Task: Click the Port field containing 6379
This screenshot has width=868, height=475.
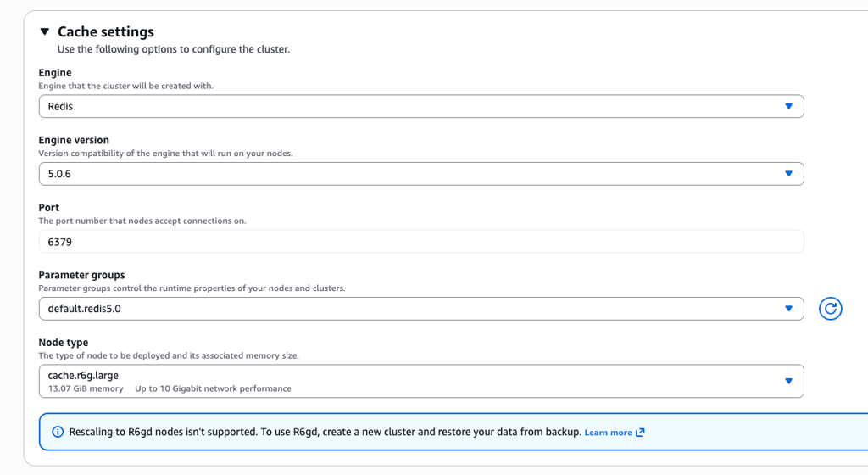Action: pyautogui.click(x=421, y=242)
